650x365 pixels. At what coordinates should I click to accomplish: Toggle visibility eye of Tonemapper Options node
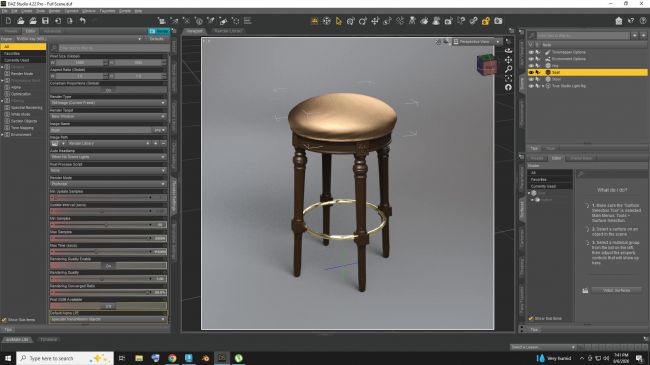pyautogui.click(x=531, y=52)
